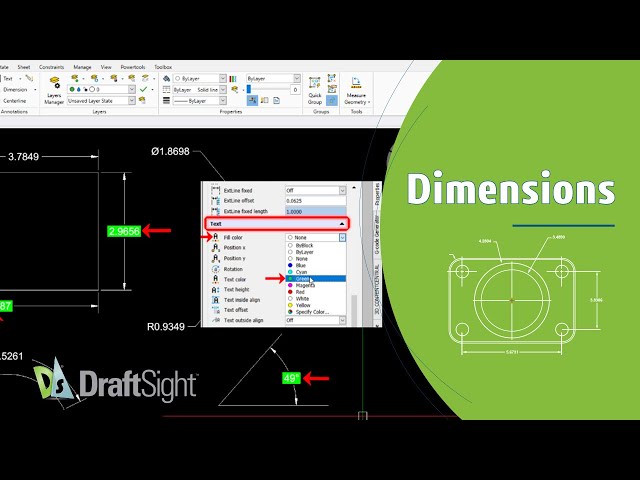Open the Toolbox ribbon tab
Viewport: 640px width, 480px height.
[163, 67]
